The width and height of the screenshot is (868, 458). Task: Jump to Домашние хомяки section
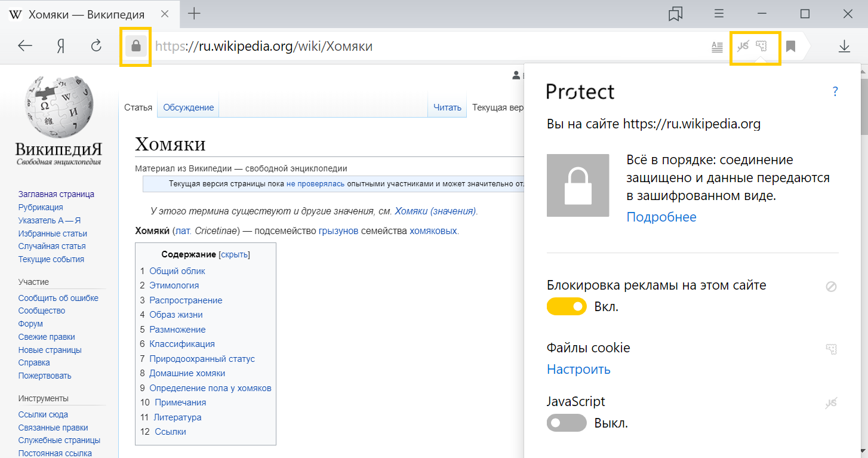[x=187, y=373]
